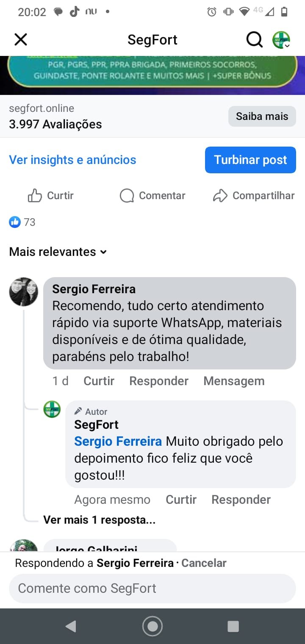The height and width of the screenshot is (644, 305).
Task: Switch profile via SegFort avatar icon
Action: tap(281, 40)
